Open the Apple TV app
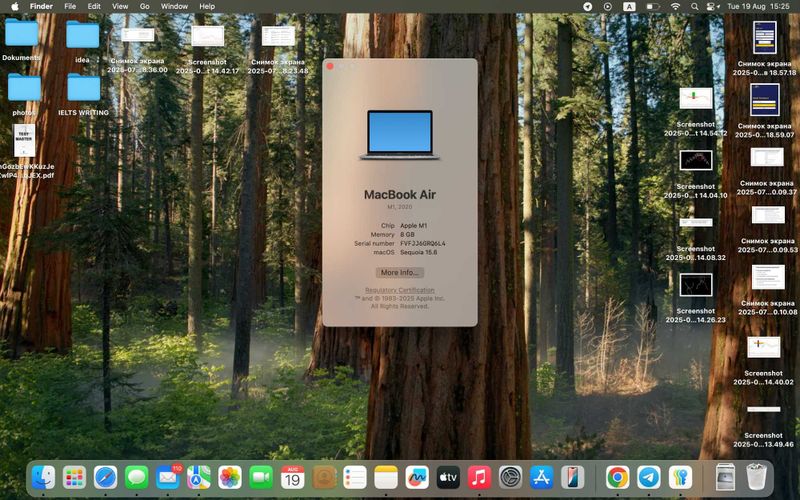 point(448,478)
